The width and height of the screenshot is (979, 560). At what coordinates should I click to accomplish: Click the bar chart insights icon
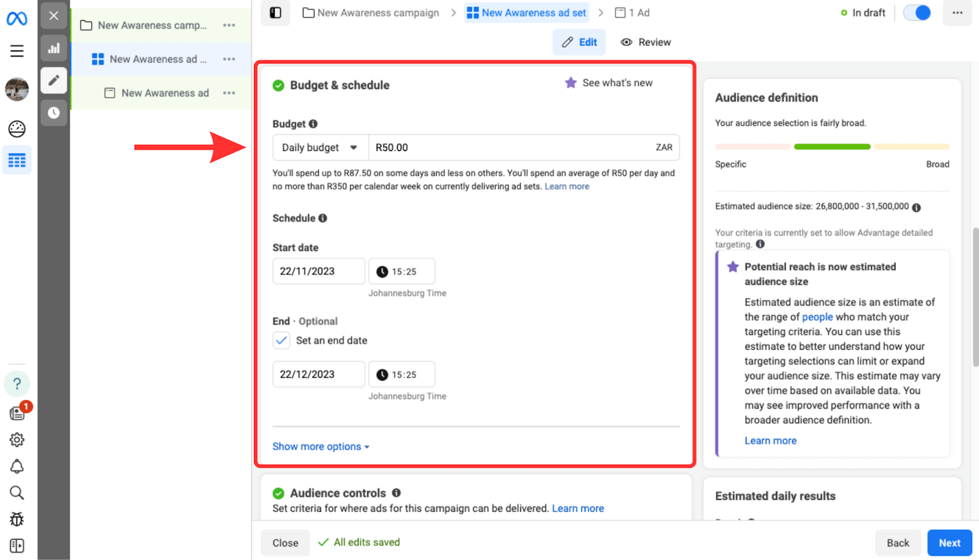coord(54,48)
